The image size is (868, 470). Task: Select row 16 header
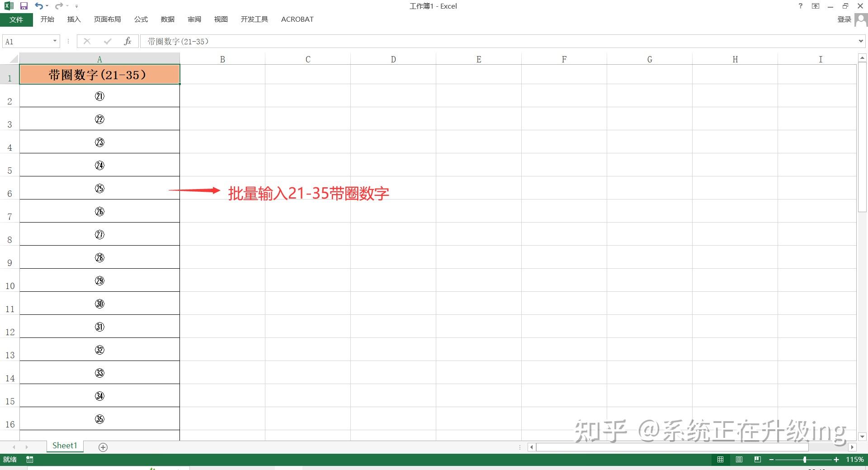9,419
